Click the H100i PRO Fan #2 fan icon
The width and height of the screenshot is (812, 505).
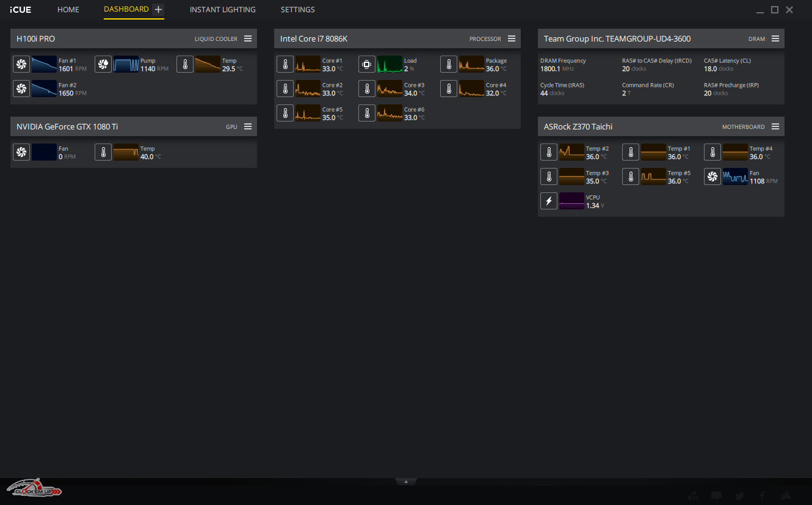click(21, 89)
